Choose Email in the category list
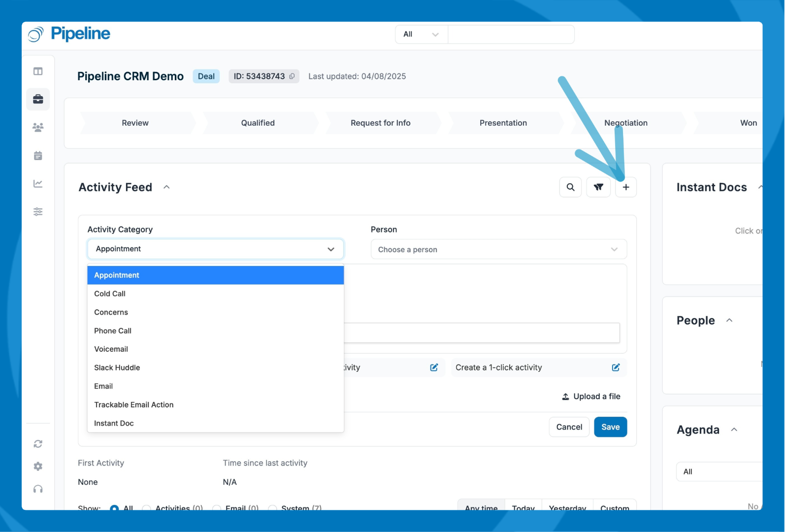The width and height of the screenshot is (785, 532). [x=216, y=386]
